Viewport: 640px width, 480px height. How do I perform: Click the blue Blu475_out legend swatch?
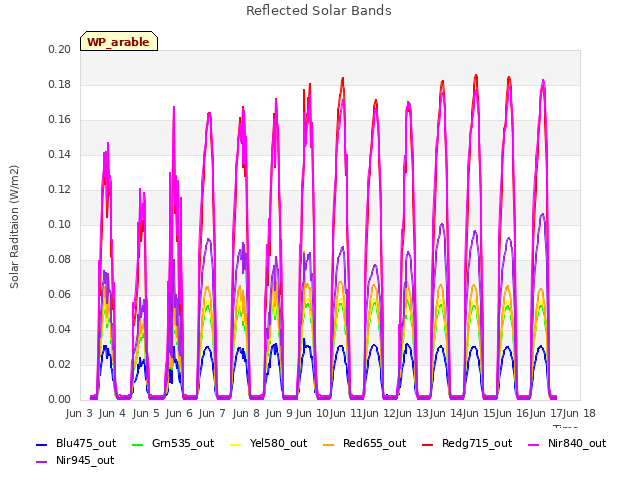click(42, 444)
